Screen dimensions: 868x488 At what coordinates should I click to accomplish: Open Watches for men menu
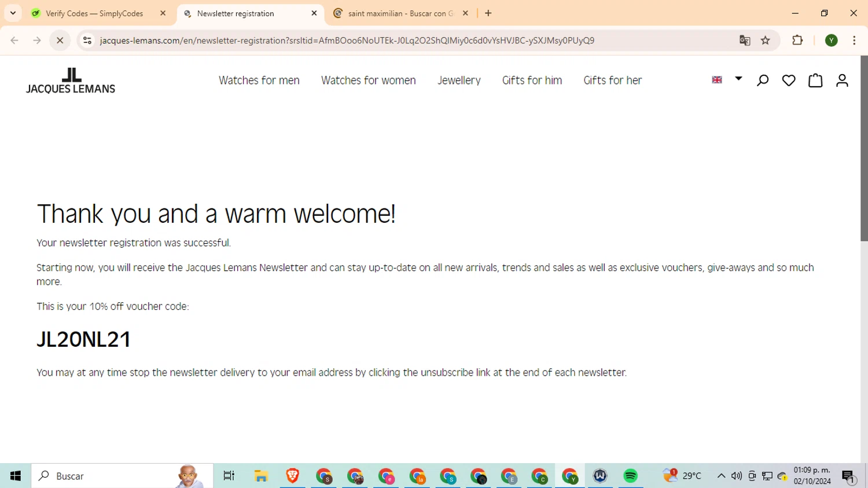click(x=259, y=80)
